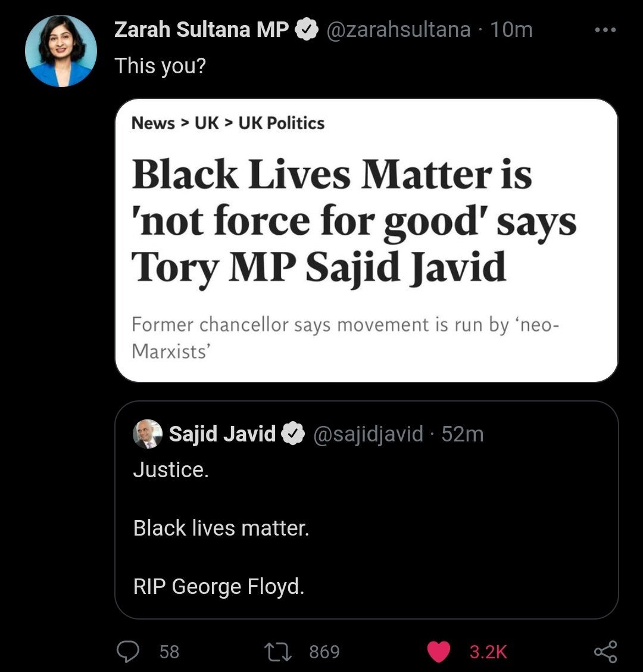This screenshot has width=643, height=672.
Task: Click the @sajidjavid handle
Action: click(368, 434)
